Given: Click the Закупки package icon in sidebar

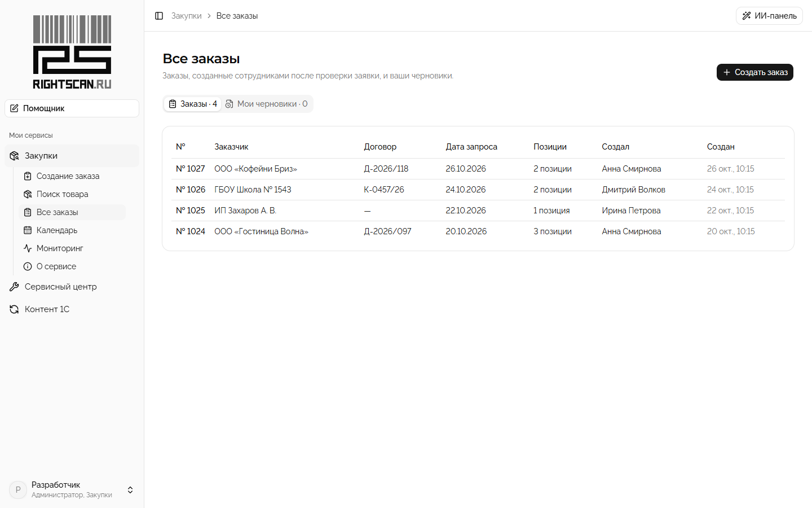Looking at the screenshot, I should (x=14, y=156).
